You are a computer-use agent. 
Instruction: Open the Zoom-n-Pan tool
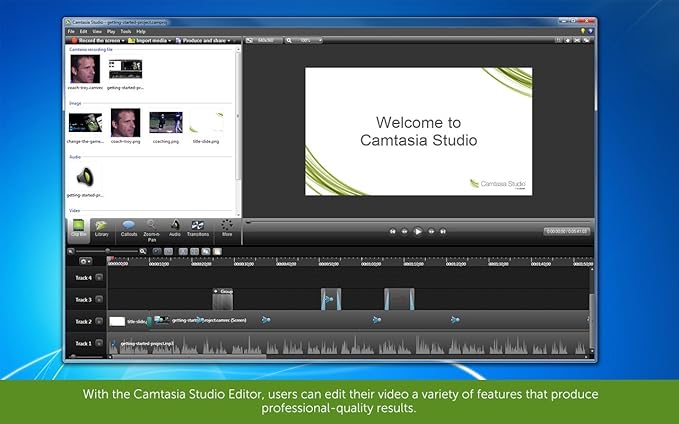pos(151,229)
